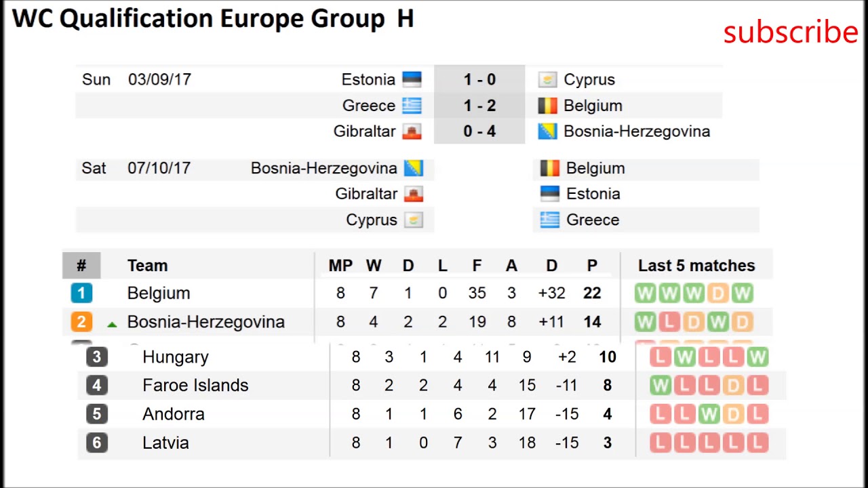This screenshot has height=488, width=868.
Task: Click the Last 5 matches header
Action: point(696,266)
